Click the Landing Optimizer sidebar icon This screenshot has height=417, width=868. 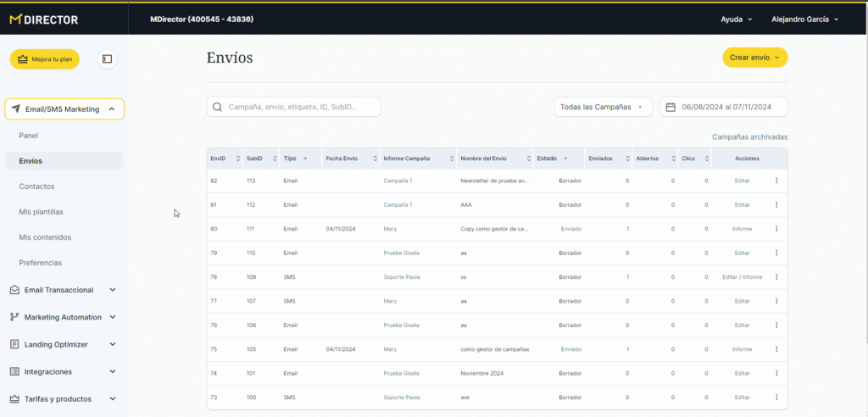click(x=14, y=345)
